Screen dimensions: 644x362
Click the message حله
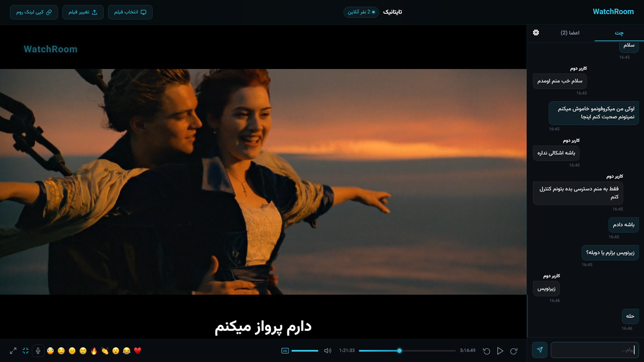630,316
